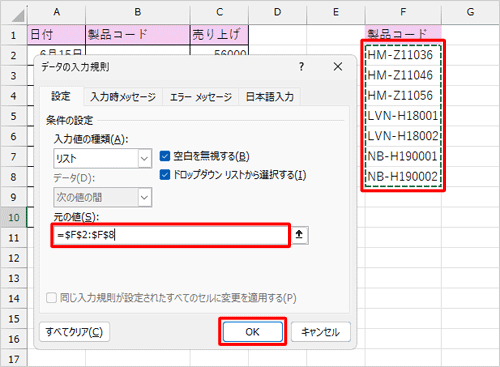
Task: Select column C header
Action: [219, 12]
